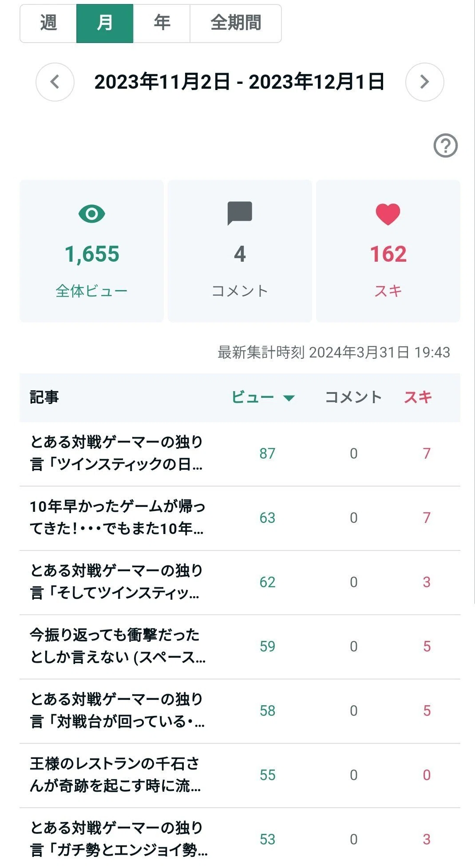Switch to the 週 tab
Image resolution: width=475 pixels, height=868 pixels.
pyautogui.click(x=48, y=23)
